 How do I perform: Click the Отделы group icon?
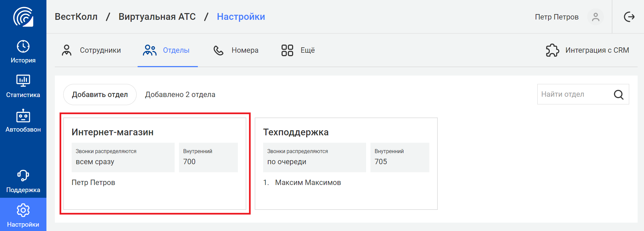(150, 50)
